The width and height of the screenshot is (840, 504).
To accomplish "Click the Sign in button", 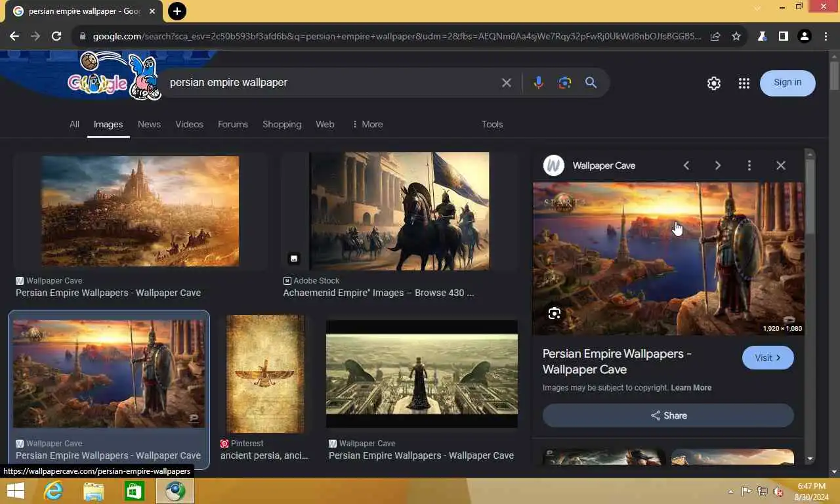I will click(787, 83).
